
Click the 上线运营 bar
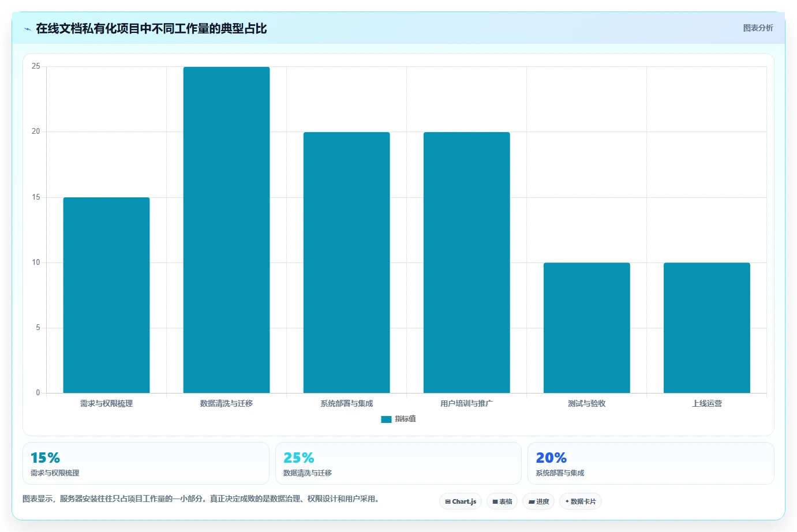coord(706,328)
